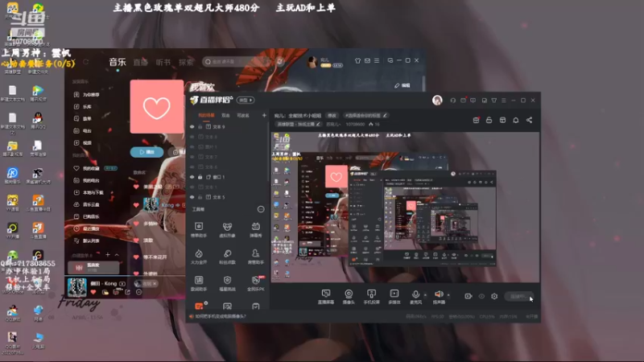Open 火力全开 tool in toolbox
Viewport: 644px width, 362px height.
point(199,257)
